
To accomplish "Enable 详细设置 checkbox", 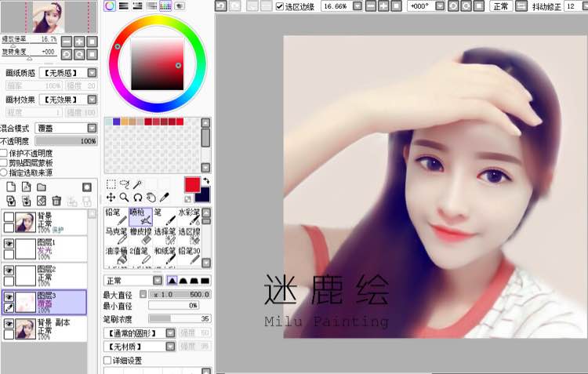I will coord(108,361).
